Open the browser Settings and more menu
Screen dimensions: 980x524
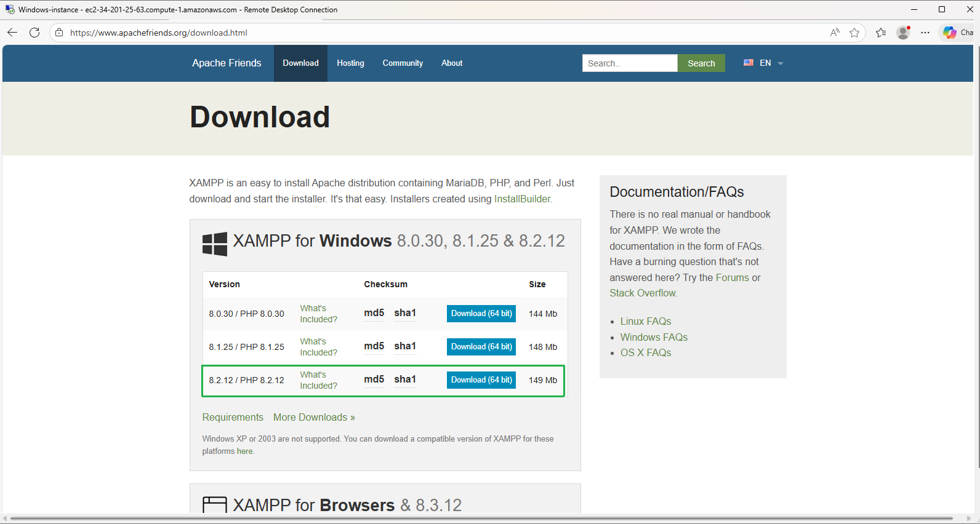pos(925,33)
